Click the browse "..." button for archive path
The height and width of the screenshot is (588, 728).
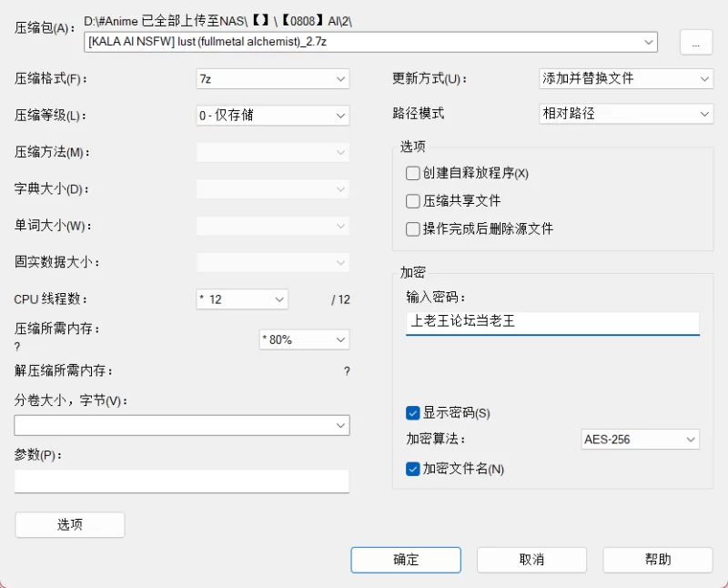point(695,43)
